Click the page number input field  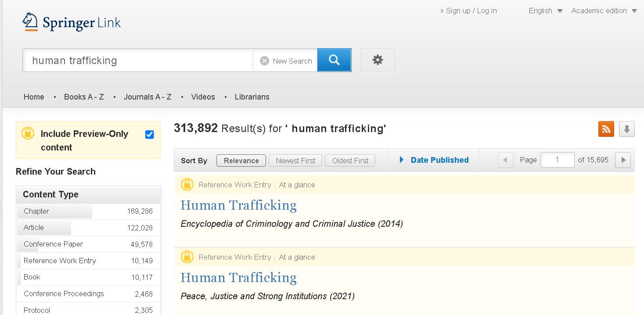(557, 160)
